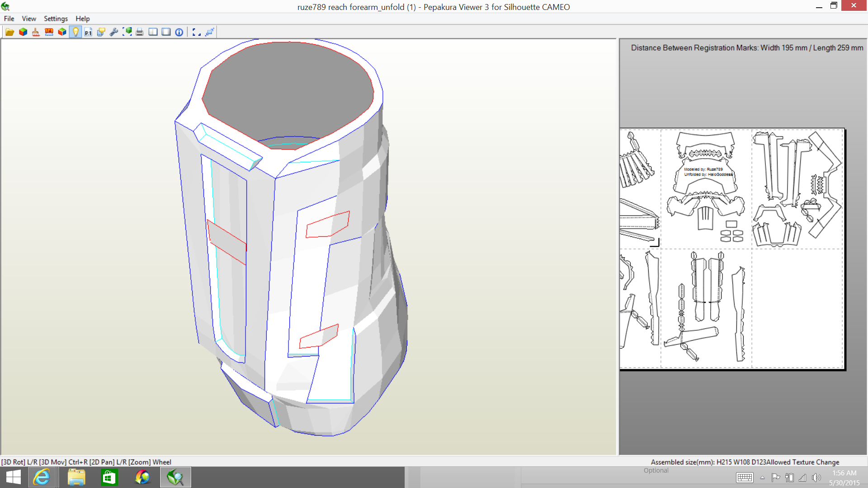
Task: Click the app icon in title bar
Action: (5, 6)
